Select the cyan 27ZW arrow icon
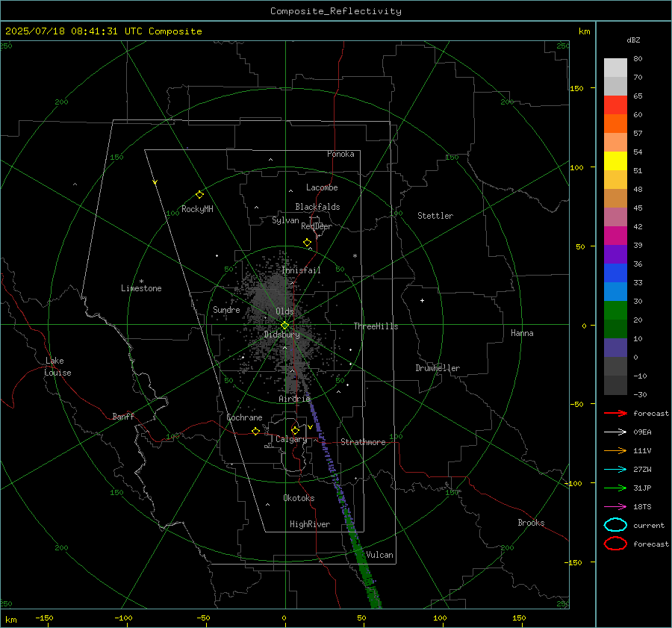This screenshot has width=672, height=628. (615, 470)
